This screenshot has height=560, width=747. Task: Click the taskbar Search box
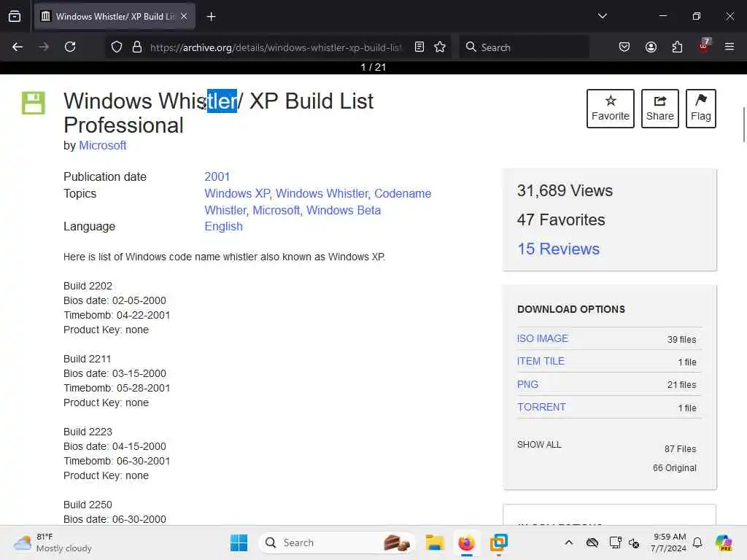[x=336, y=542]
